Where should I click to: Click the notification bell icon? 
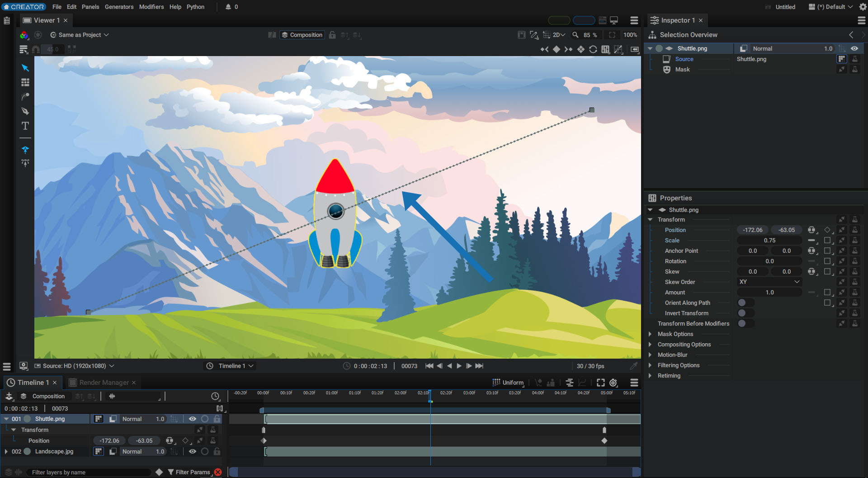228,7
